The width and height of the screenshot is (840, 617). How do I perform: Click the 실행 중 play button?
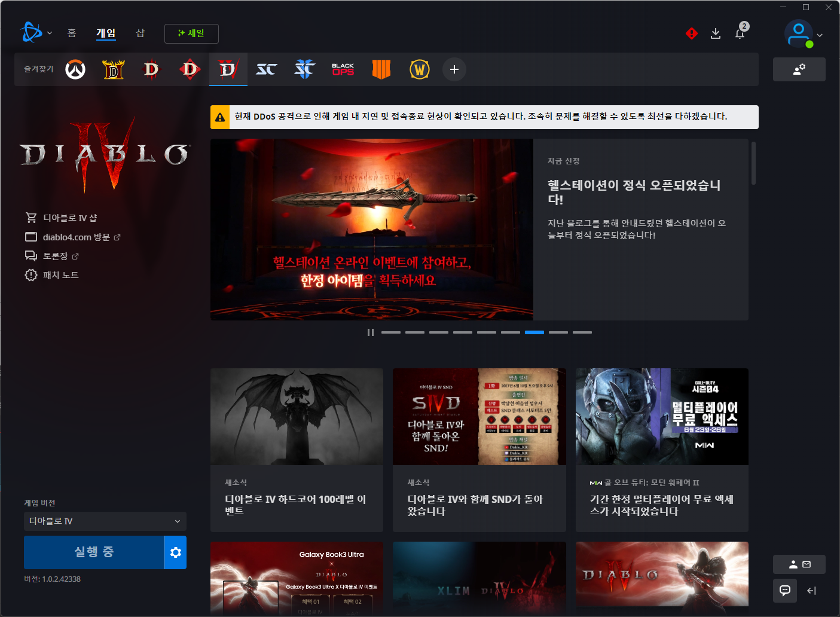(94, 552)
